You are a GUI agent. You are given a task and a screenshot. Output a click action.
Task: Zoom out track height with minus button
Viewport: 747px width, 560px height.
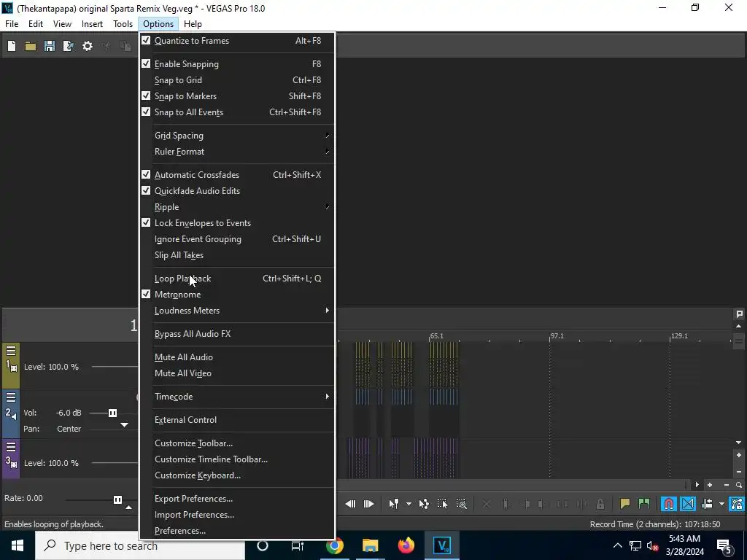point(739,472)
